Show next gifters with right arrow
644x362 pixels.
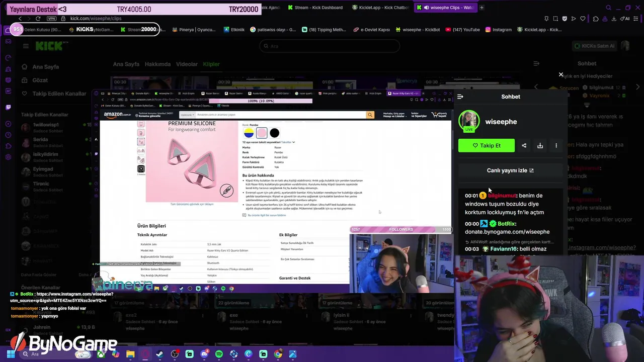(x=638, y=87)
